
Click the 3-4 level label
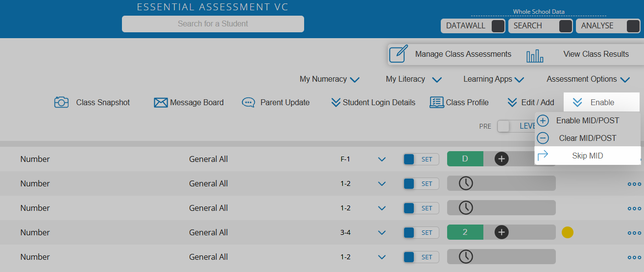[x=346, y=232]
